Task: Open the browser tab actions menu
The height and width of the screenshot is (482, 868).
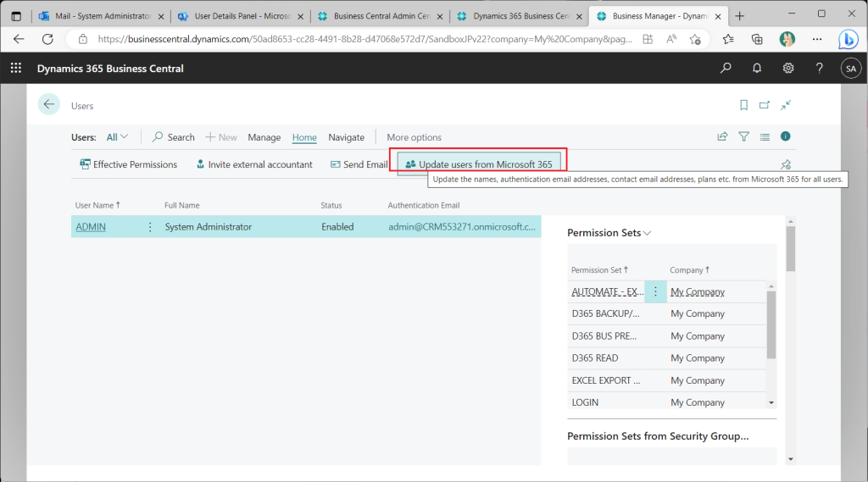Action: 17,16
